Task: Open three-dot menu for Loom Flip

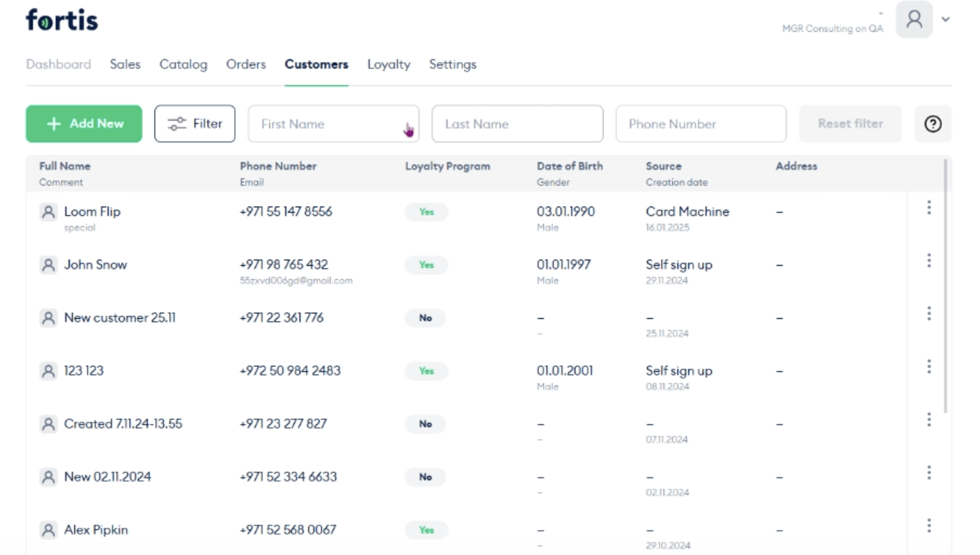Action: [929, 207]
